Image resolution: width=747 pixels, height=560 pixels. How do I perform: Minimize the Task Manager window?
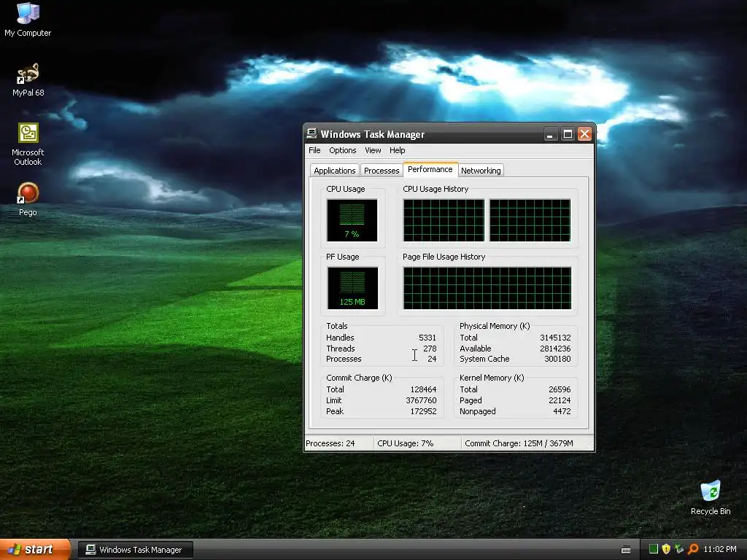(550, 134)
